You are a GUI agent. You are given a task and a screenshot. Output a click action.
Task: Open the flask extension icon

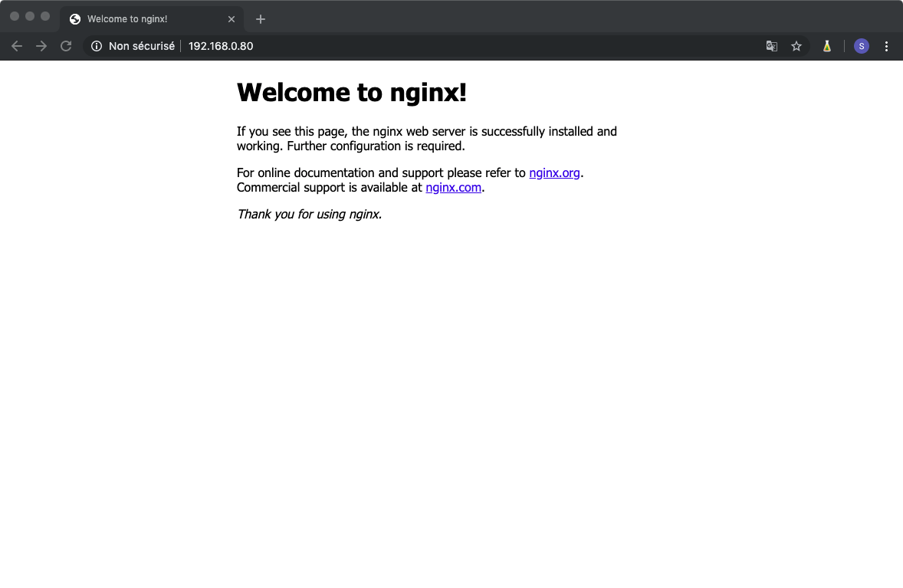pos(826,46)
